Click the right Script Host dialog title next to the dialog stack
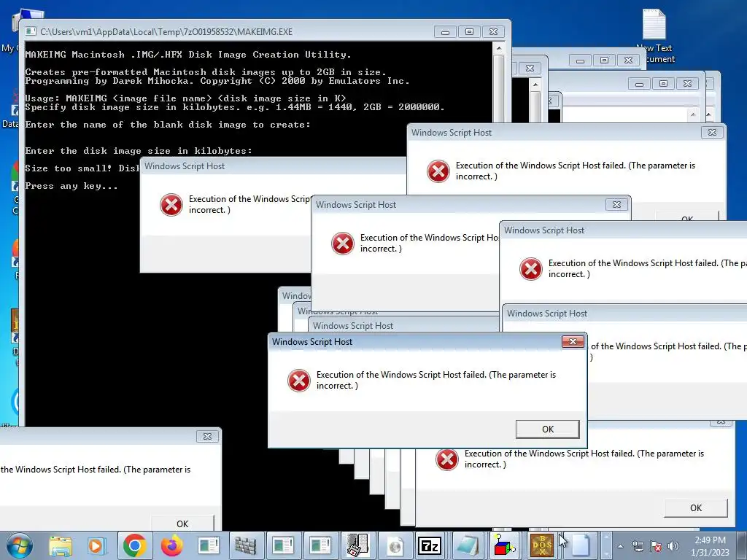Image resolution: width=747 pixels, height=560 pixels. (x=624, y=314)
